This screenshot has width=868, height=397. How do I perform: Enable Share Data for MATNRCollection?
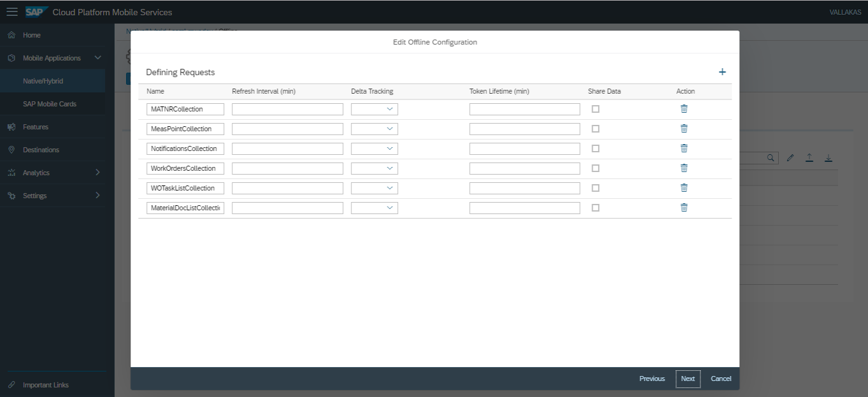click(595, 109)
